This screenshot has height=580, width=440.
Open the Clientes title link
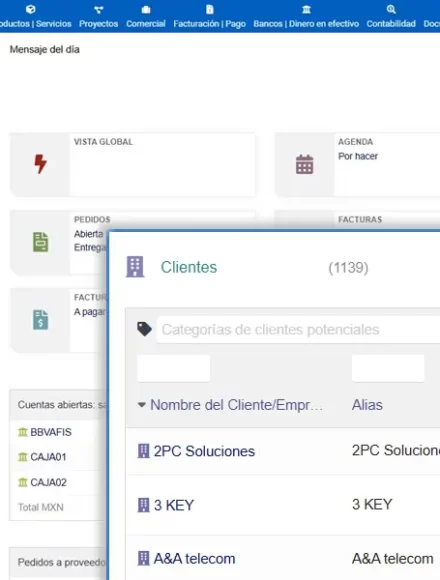(x=189, y=267)
